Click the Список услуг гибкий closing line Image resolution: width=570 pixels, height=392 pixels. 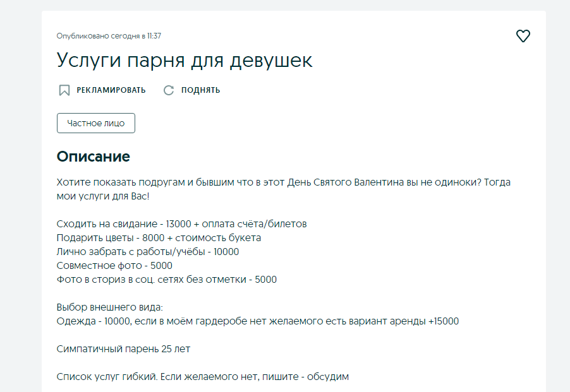pyautogui.click(x=203, y=377)
